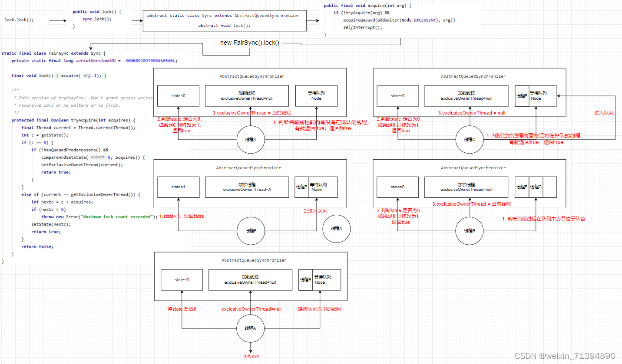Select the 'selfInterrupt();' code line
This screenshot has height=364, width=622.
pos(363,27)
